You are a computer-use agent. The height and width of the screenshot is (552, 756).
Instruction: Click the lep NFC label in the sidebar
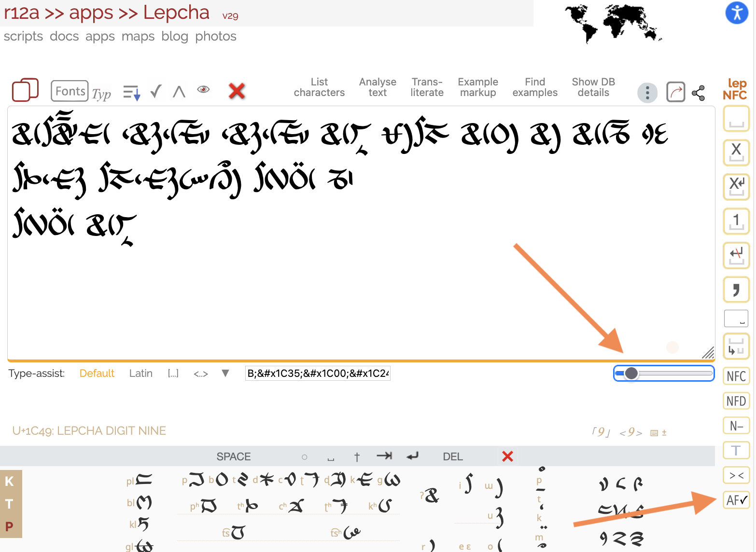(735, 89)
